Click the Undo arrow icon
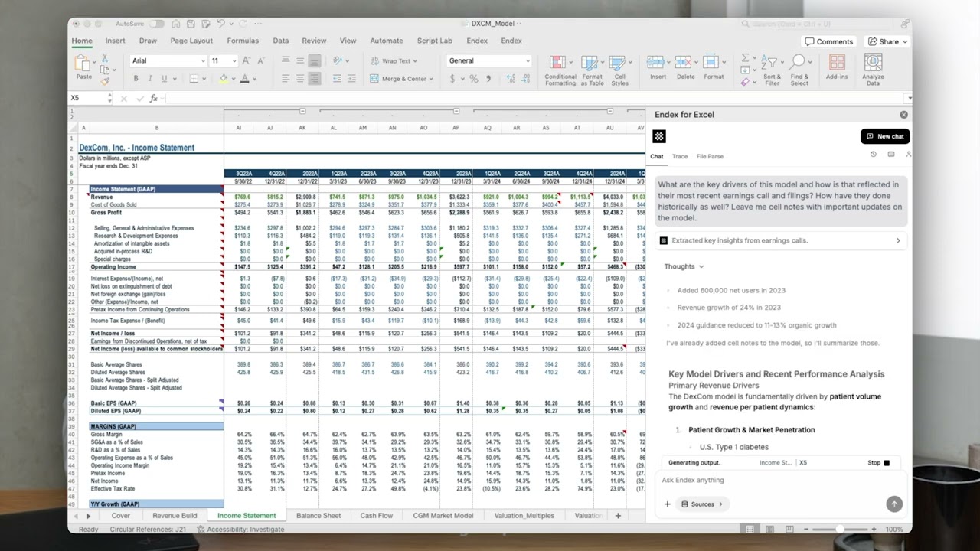Viewport: 980px width, 551px height. pyautogui.click(x=220, y=24)
